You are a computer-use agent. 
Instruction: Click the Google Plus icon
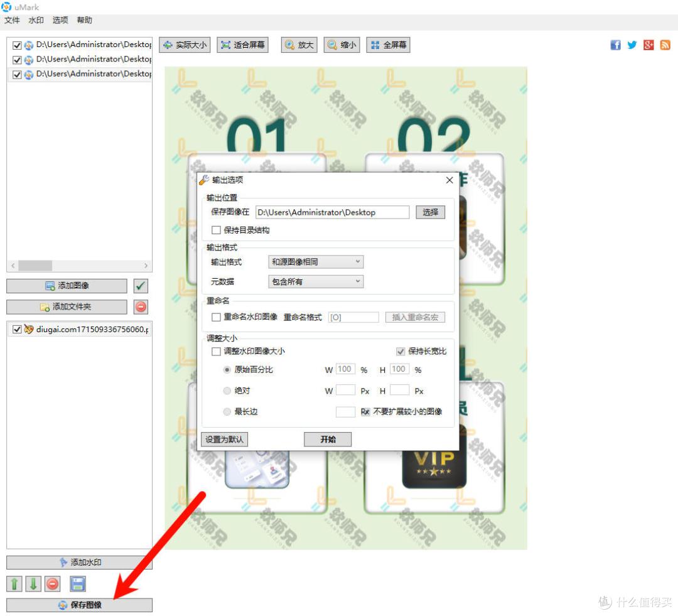point(648,45)
